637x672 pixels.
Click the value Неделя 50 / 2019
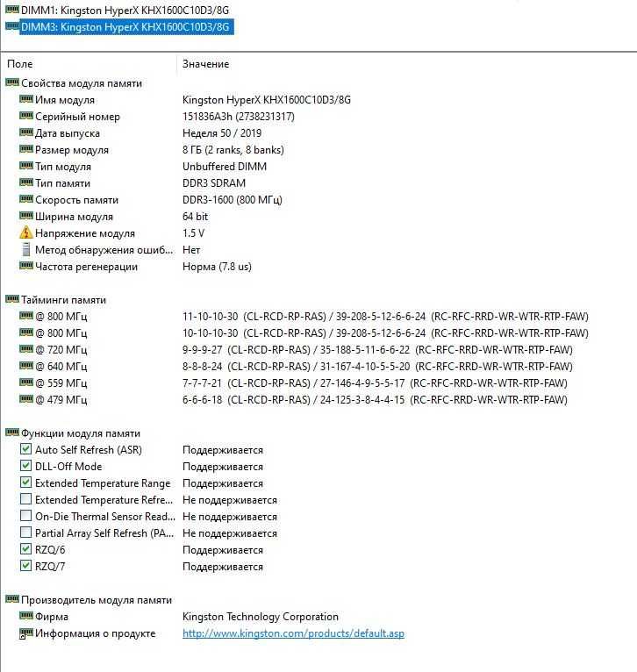coord(222,133)
